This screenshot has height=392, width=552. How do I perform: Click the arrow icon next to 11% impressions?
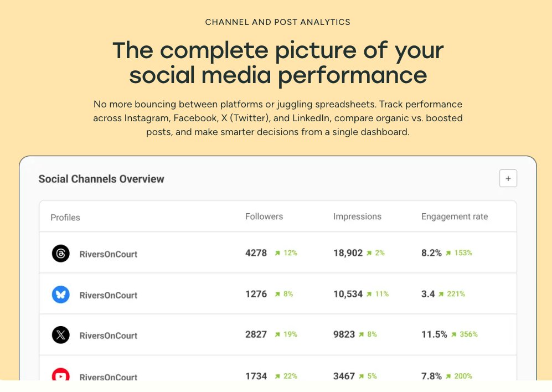(x=369, y=294)
